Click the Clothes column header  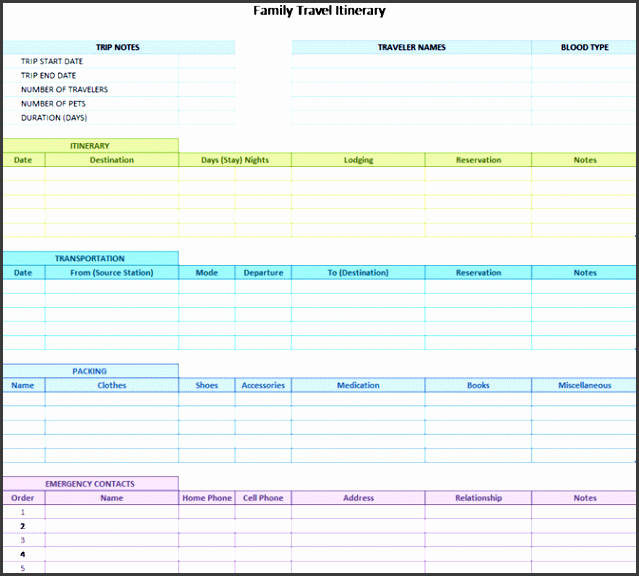tap(112, 385)
